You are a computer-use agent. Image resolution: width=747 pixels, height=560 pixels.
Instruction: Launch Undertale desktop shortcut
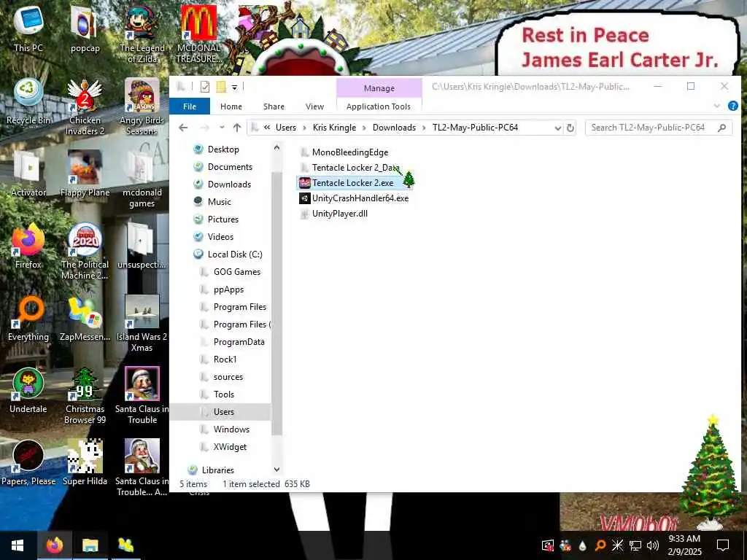(28, 391)
